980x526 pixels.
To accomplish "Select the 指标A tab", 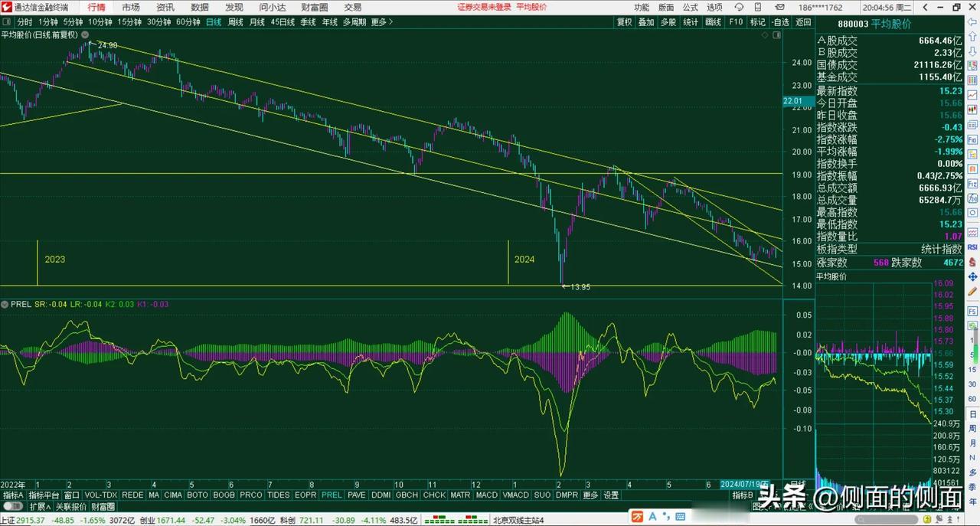I will 14,495.
